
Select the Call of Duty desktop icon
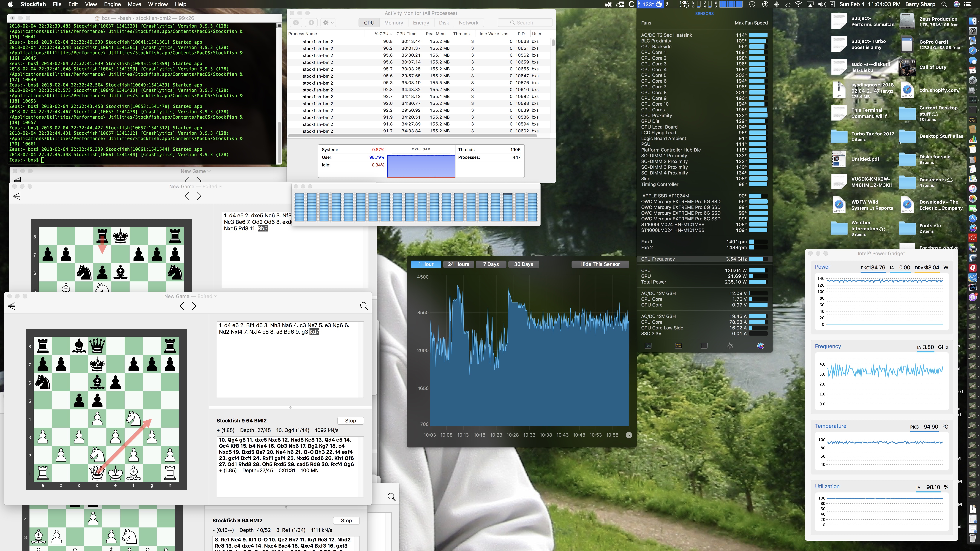907,67
